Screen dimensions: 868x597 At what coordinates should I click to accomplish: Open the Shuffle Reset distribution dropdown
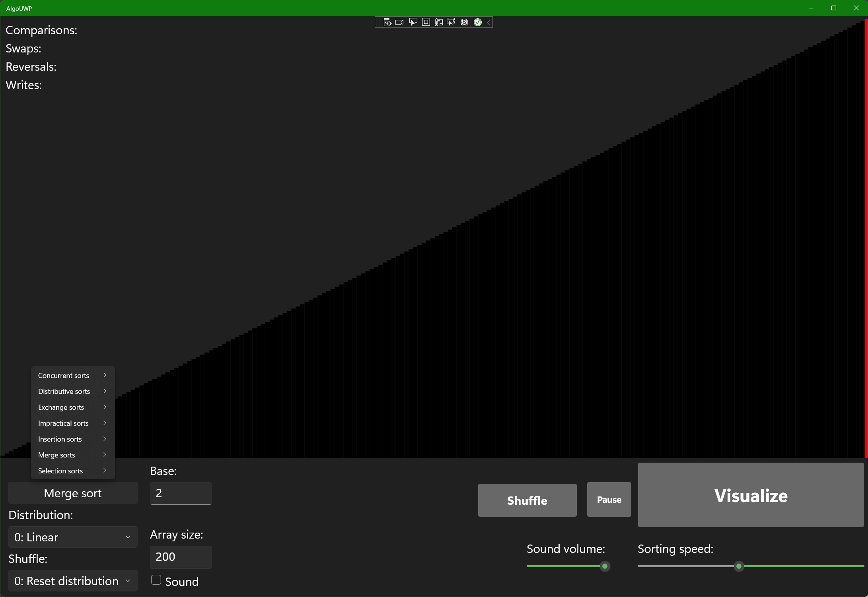(x=73, y=581)
